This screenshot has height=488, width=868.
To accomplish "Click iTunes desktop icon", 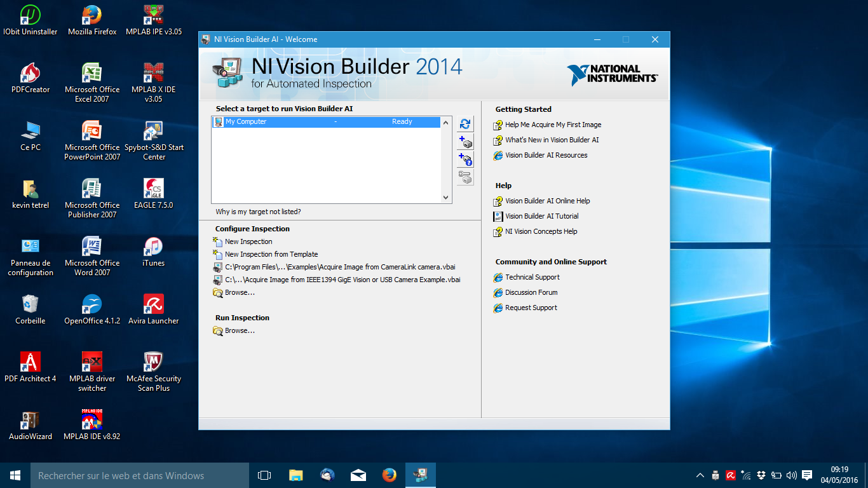I will pyautogui.click(x=154, y=252).
